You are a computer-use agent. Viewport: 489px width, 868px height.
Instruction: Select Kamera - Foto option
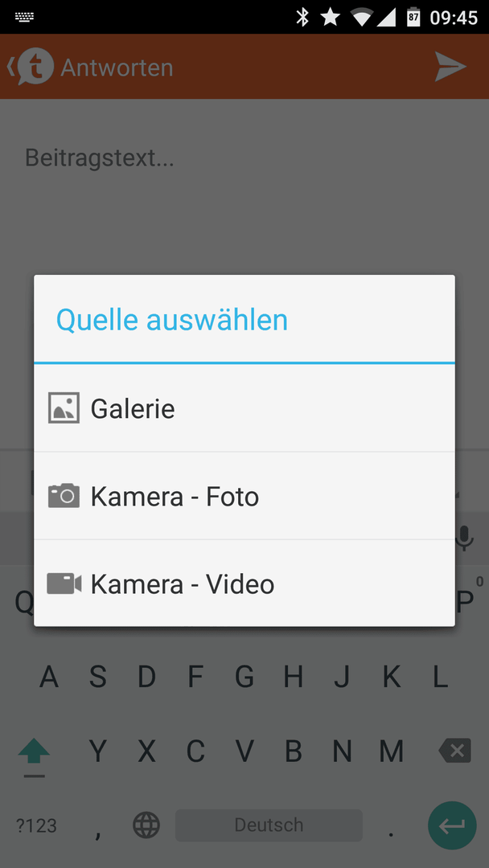[x=244, y=496]
